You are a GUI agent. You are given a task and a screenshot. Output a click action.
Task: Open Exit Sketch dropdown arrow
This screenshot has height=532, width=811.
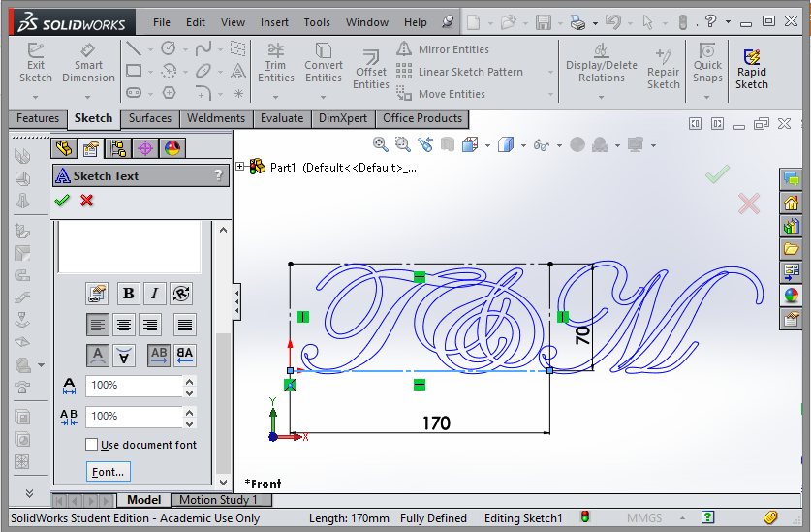click(x=35, y=97)
